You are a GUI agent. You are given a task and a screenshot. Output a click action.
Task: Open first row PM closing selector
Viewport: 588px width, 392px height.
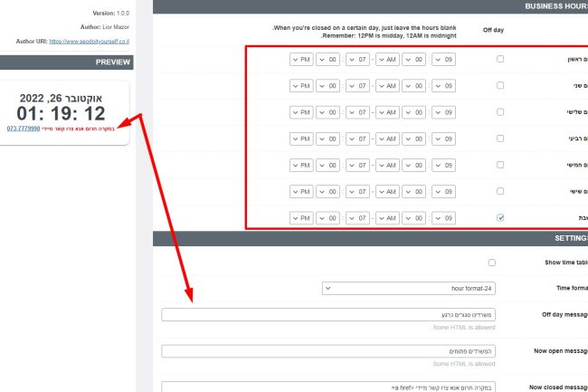[x=300, y=59]
